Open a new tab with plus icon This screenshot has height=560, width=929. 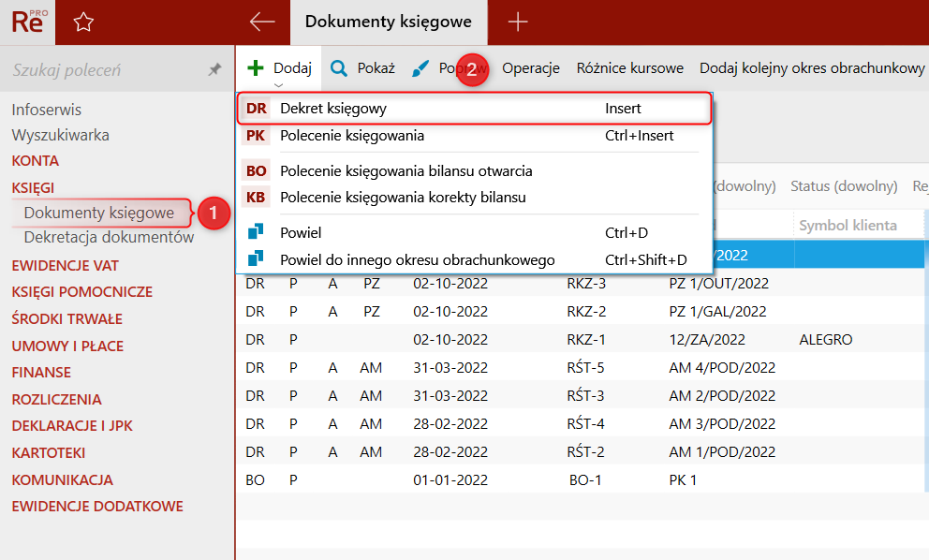point(517,22)
